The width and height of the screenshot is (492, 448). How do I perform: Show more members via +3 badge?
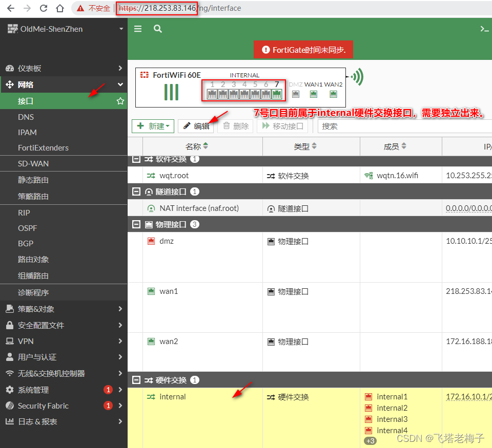point(370,441)
